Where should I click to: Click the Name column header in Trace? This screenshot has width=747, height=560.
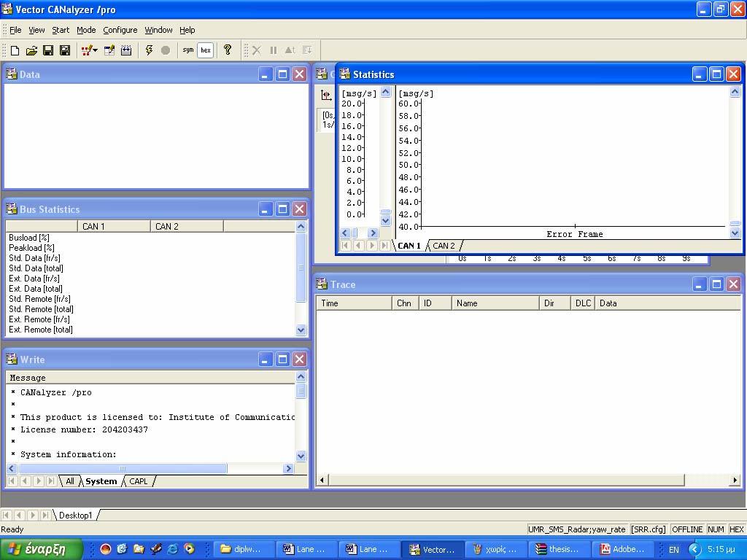point(495,303)
